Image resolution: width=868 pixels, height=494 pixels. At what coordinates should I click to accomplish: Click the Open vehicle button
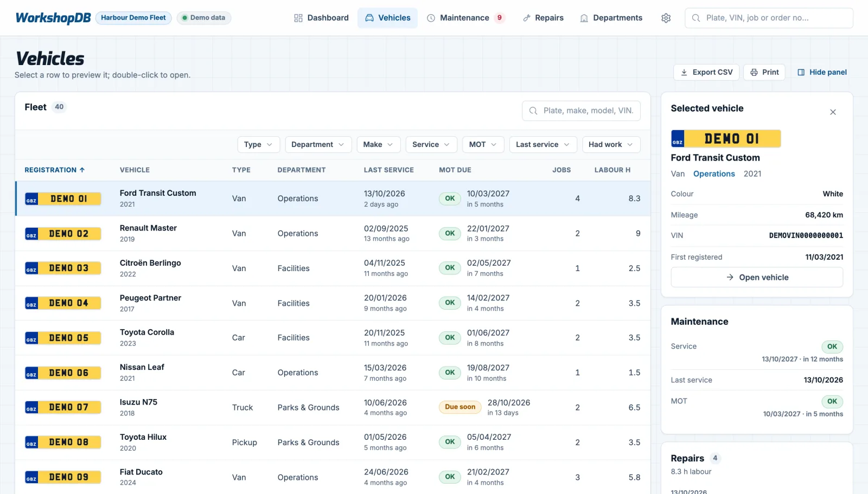click(757, 277)
